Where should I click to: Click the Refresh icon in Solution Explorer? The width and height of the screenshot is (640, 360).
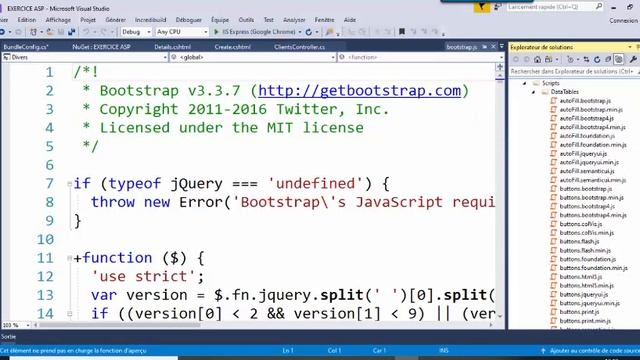(597, 60)
